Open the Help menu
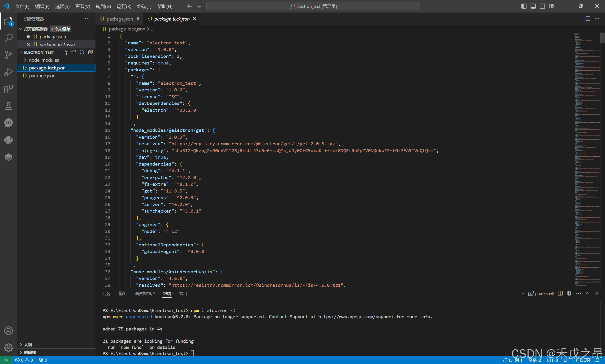 165,6
